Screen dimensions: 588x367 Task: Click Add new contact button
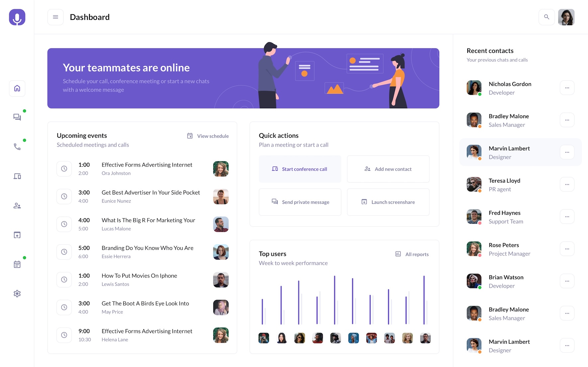tap(388, 169)
